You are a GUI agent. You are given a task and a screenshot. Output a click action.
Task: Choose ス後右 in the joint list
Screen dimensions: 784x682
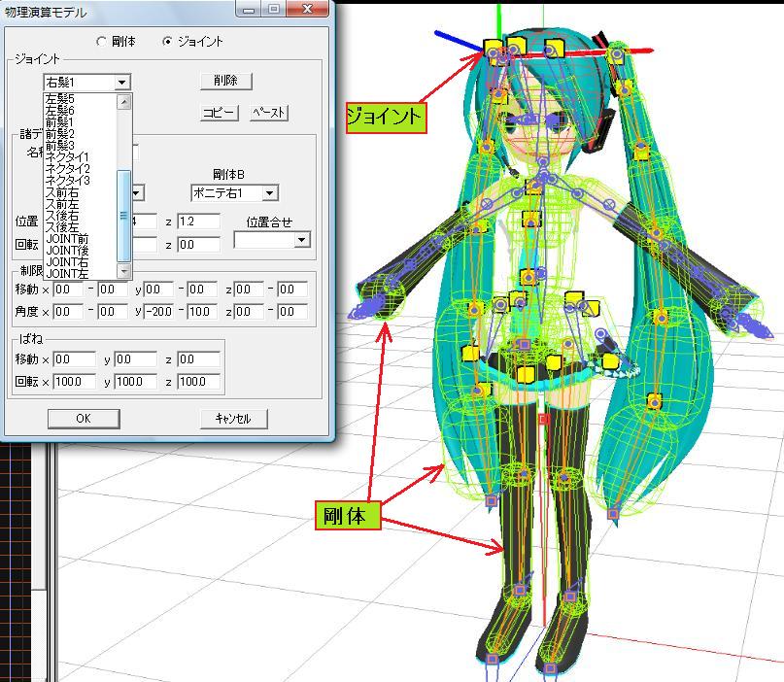coord(62,216)
